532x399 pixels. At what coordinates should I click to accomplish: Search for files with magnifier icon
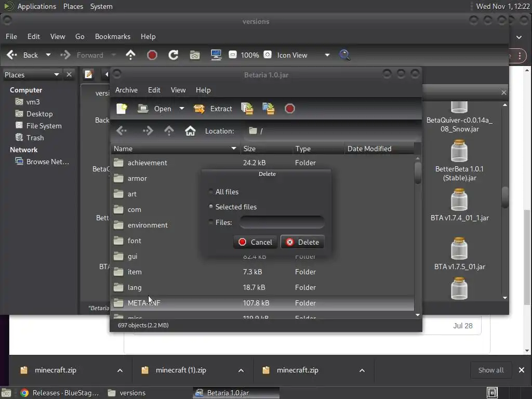coord(345,55)
